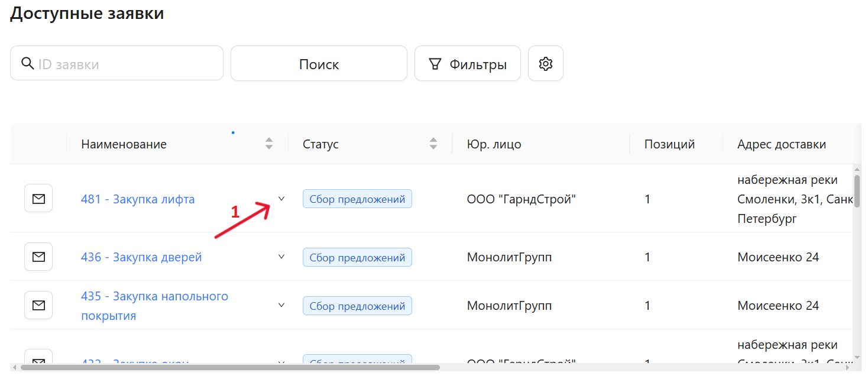Open the gear settings button
Screen dimensions: 868x379
[545, 63]
